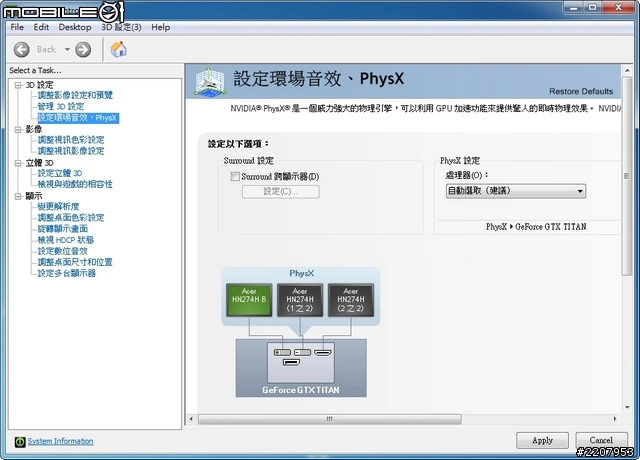
Task: Open 設定數位音效 task
Action: pos(63,251)
